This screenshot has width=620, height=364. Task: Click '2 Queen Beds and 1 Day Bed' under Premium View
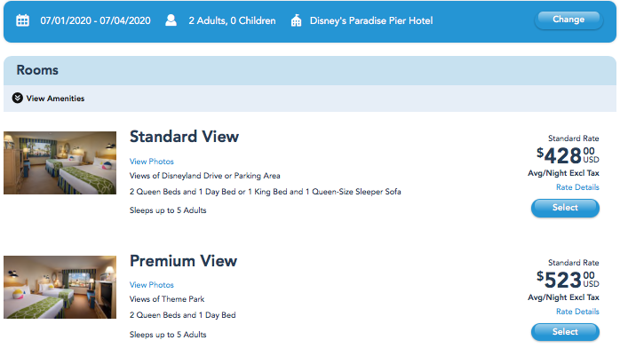[183, 315]
